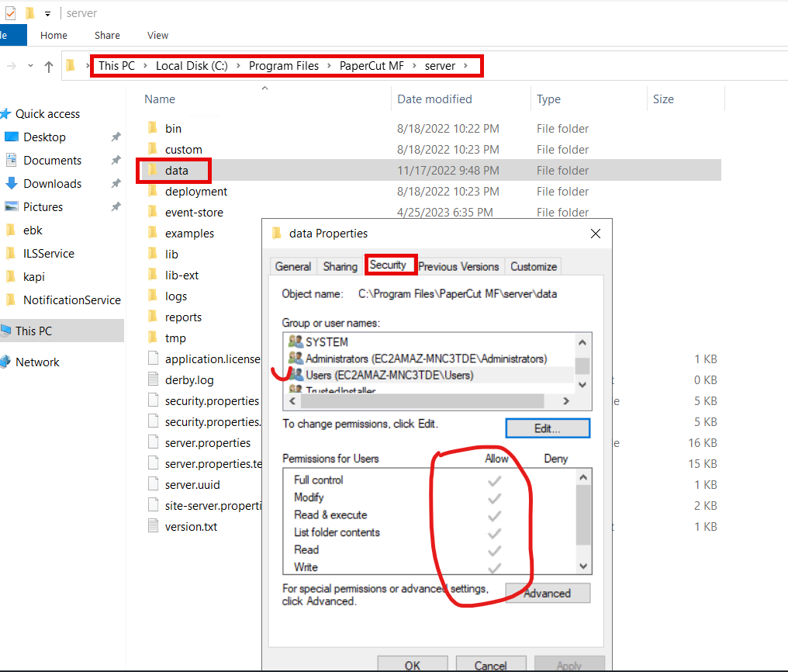This screenshot has width=788, height=672.
Task: Sort files by Date modified column header
Action: [x=434, y=99]
